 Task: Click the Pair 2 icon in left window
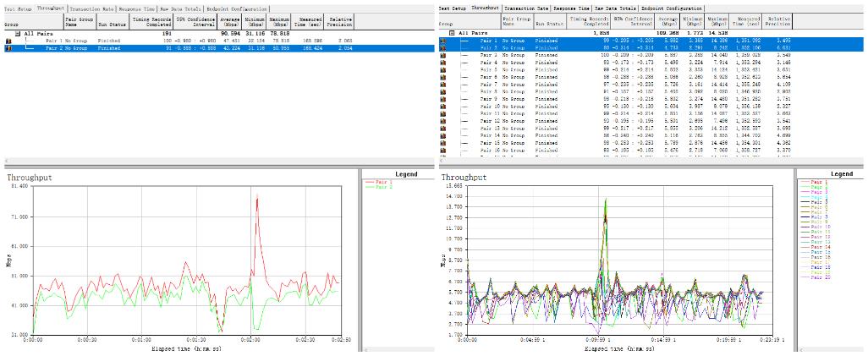pyautogui.click(x=8, y=48)
